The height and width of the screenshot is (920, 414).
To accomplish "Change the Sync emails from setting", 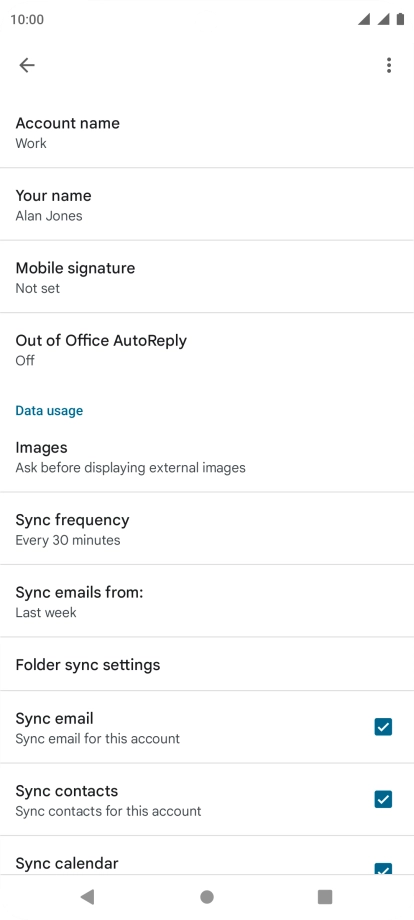I will point(207,601).
